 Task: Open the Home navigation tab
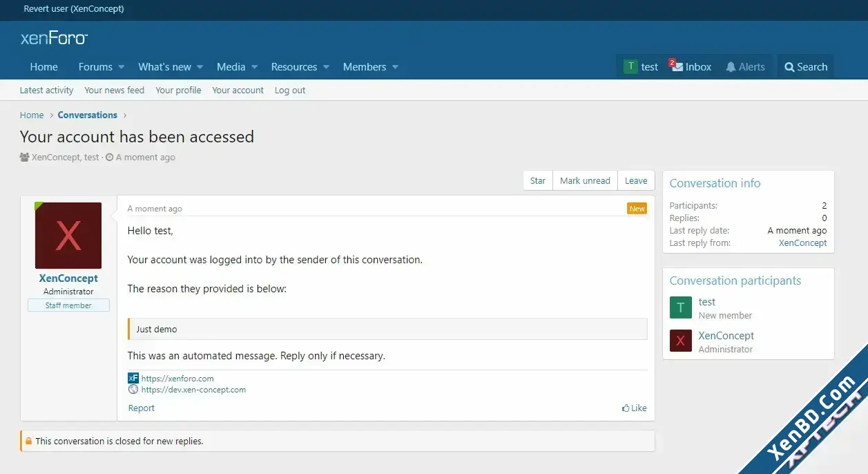coord(44,67)
